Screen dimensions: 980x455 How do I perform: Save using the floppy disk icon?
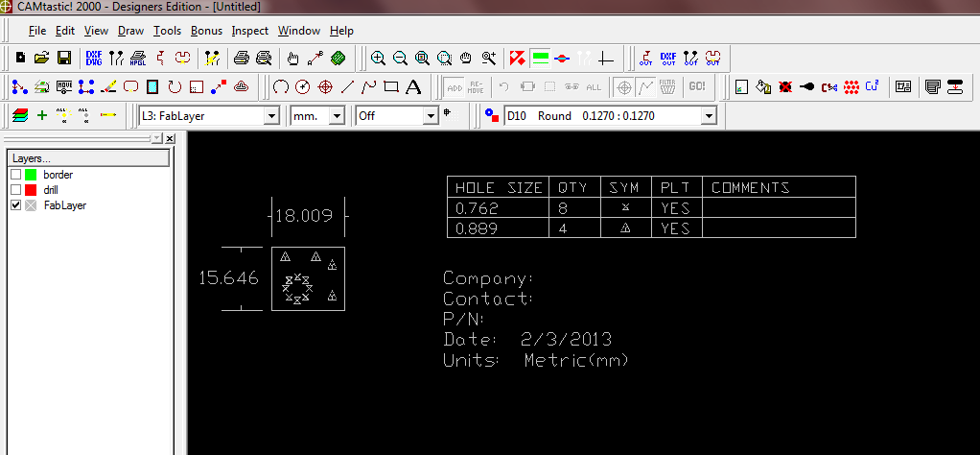pyautogui.click(x=63, y=59)
